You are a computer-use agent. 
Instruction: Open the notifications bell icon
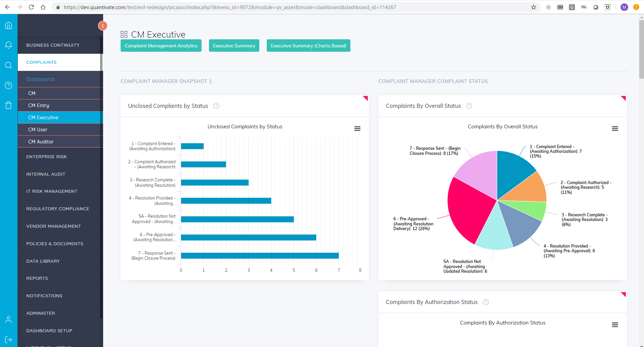(x=8, y=45)
